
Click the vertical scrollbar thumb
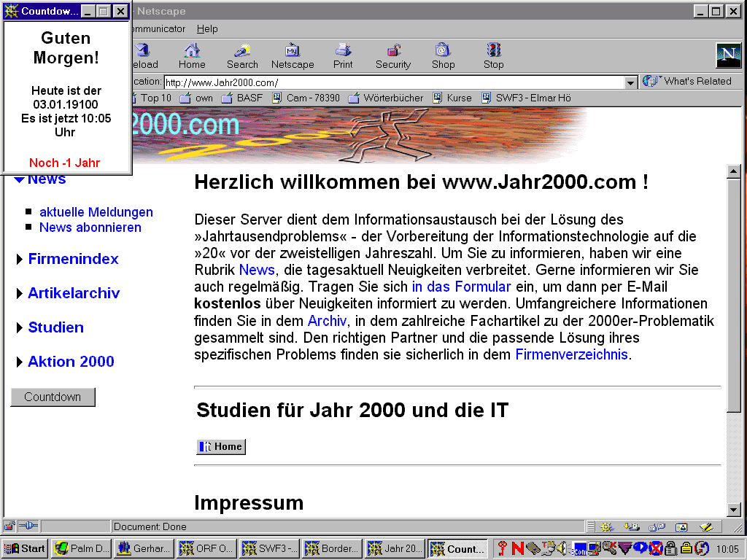click(x=734, y=295)
